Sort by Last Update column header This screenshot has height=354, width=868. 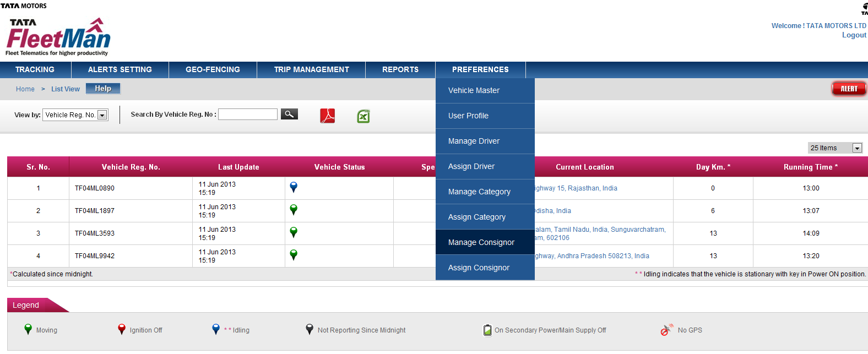[238, 167]
